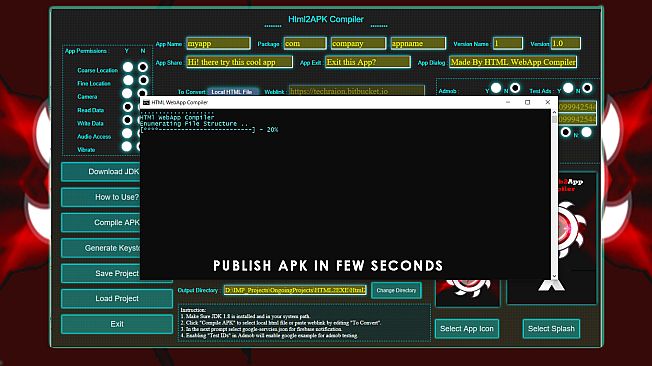
Task: Click the 'Enumerating File Structure ..' console line
Action: tap(194, 124)
